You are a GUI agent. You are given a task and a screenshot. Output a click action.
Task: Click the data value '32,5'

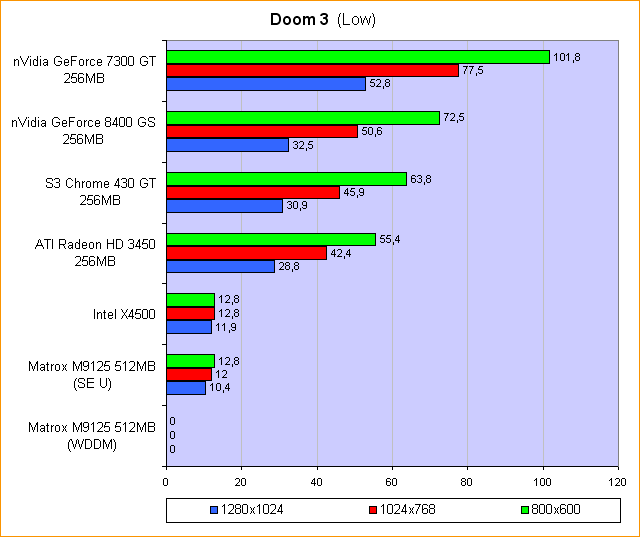[x=303, y=145]
